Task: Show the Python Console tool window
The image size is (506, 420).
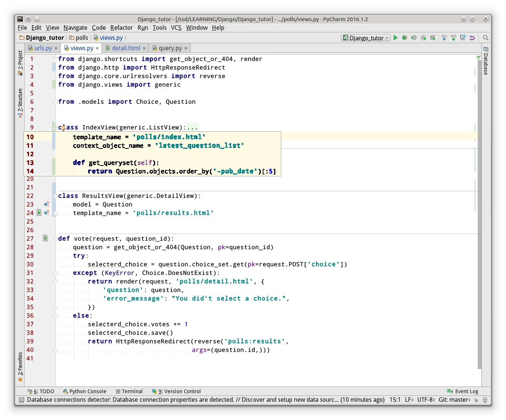Action: pos(85,391)
